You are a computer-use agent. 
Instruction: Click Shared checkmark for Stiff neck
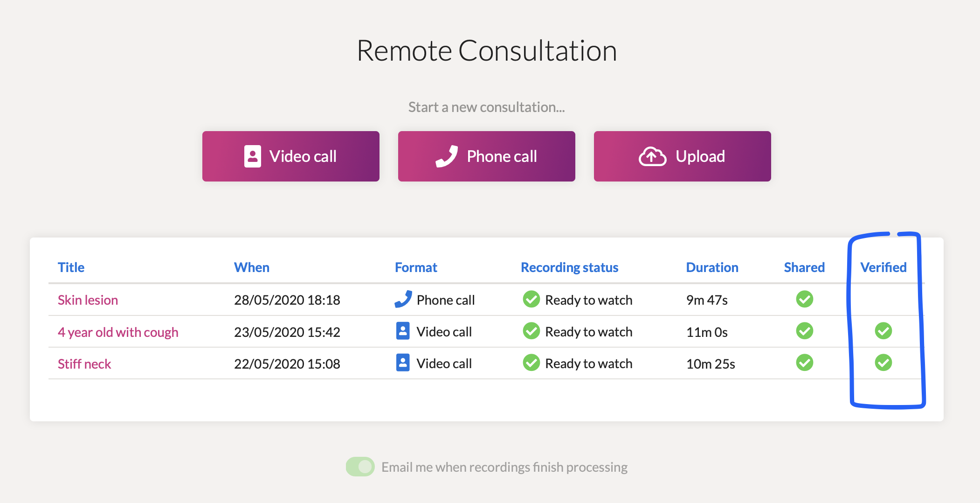[804, 363]
